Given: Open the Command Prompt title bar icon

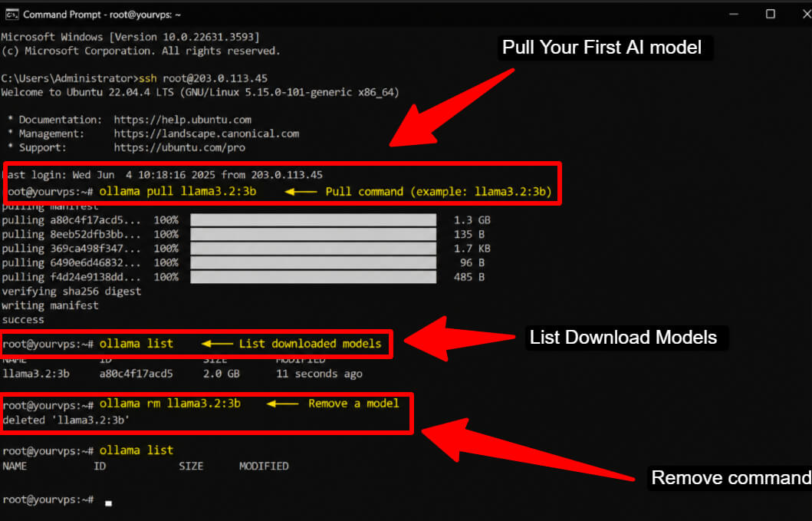Looking at the screenshot, I should pyautogui.click(x=12, y=15).
